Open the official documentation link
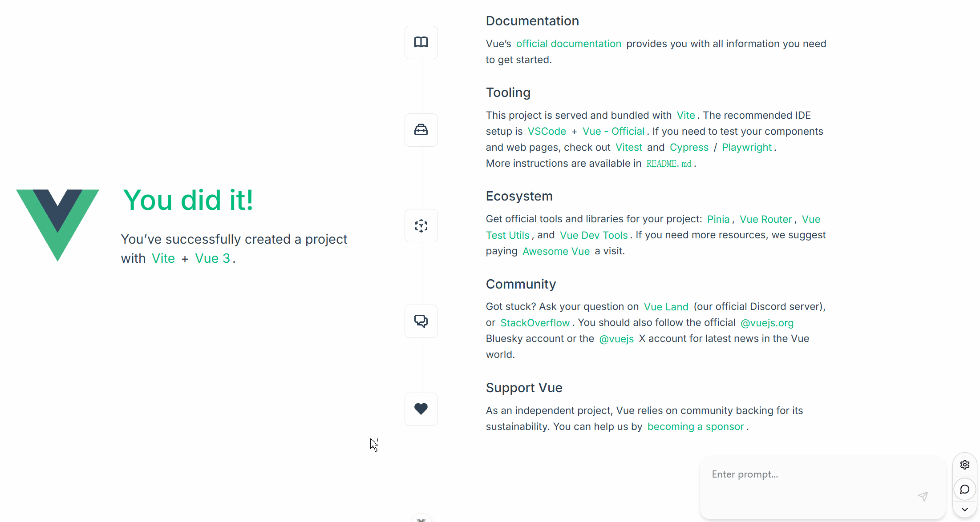 pos(568,44)
